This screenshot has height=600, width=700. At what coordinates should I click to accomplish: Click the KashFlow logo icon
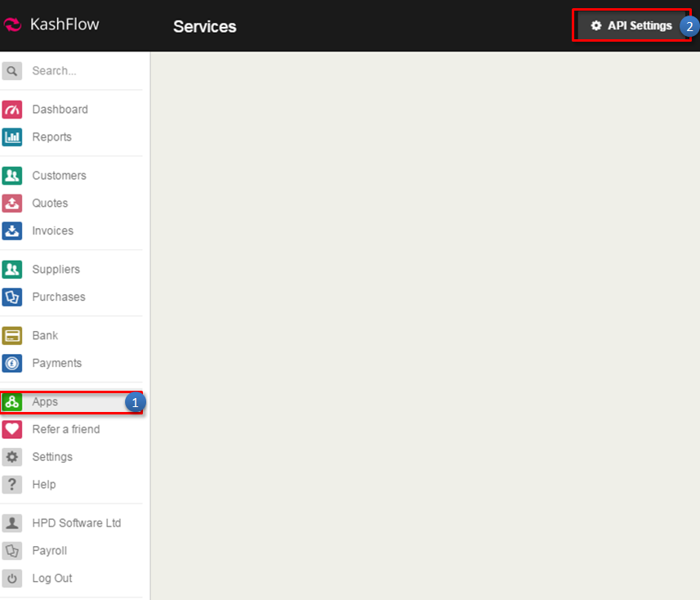click(12, 25)
